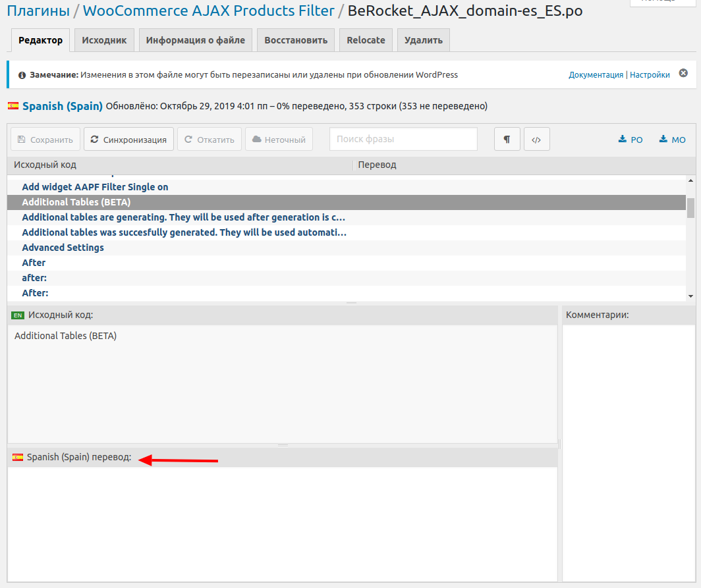Open the Восстановить tab
701x588 pixels.
296,40
